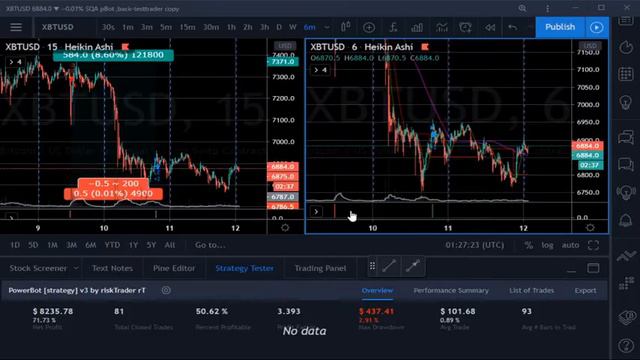The image size is (640, 360).
Task: Open object tree layers icon in sidebar
Action: 626,318
